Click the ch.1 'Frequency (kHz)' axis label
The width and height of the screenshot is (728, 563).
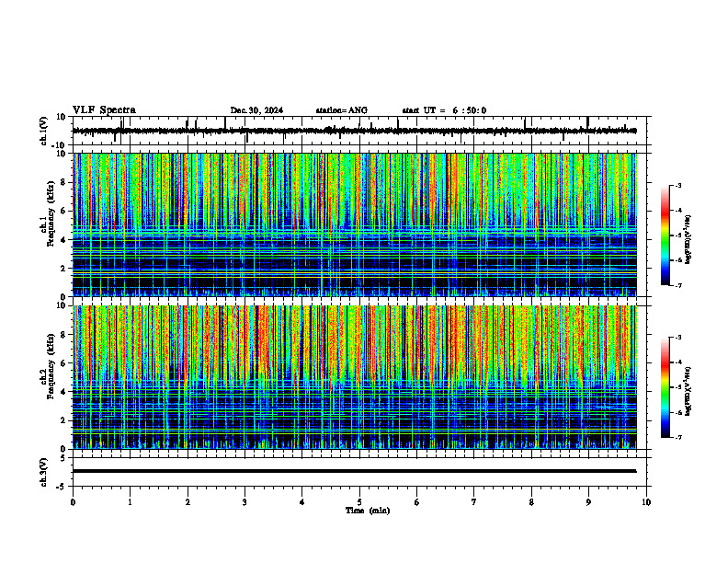pyautogui.click(x=51, y=213)
